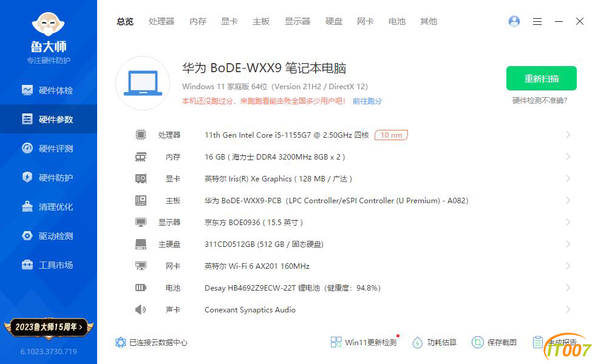The height and width of the screenshot is (364, 595).
Task: Click the 10 nm process badge
Action: (391, 135)
